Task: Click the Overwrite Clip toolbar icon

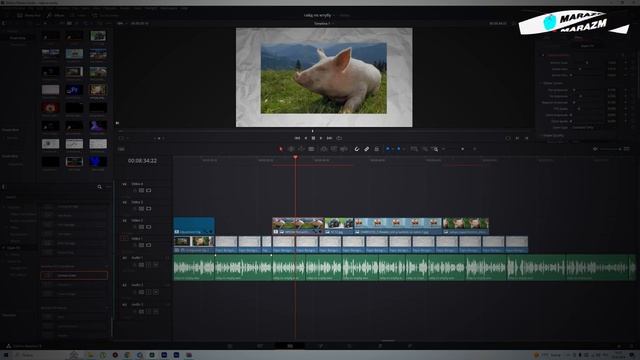Action: pyautogui.click(x=334, y=149)
